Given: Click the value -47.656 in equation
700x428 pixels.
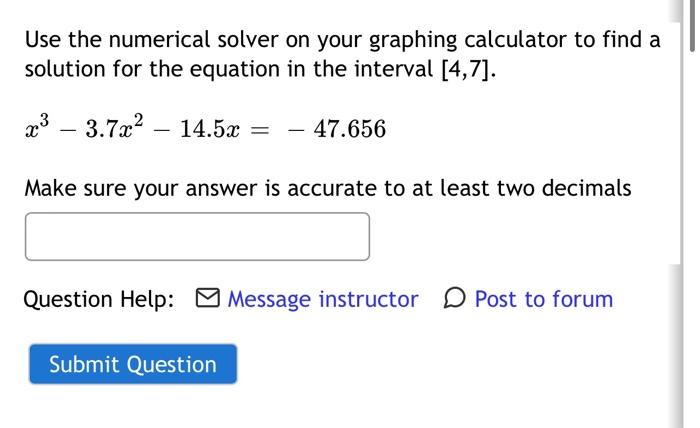Looking at the screenshot, I should (337, 129).
